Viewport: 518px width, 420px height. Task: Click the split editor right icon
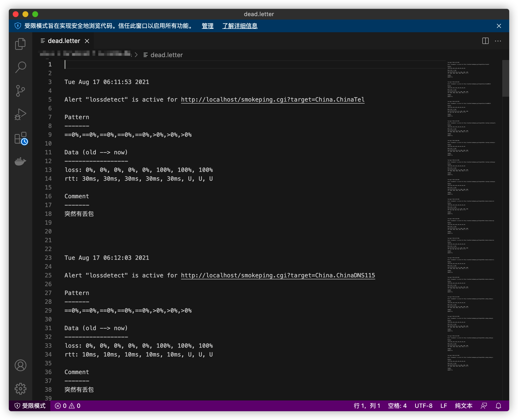point(485,41)
